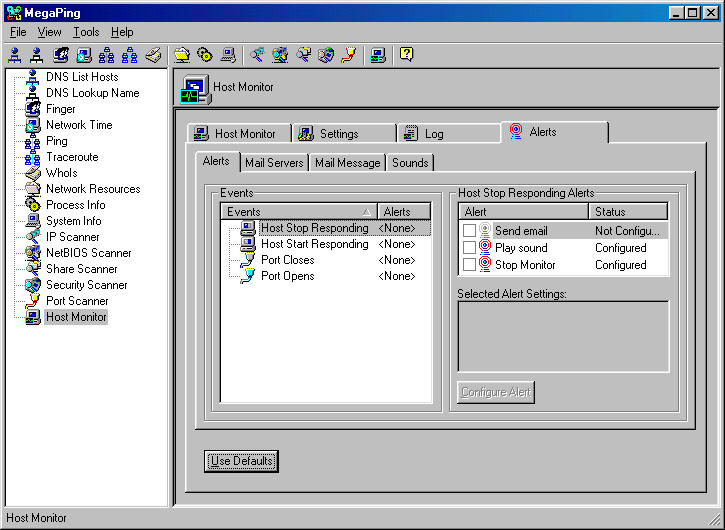Image resolution: width=725 pixels, height=530 pixels.
Task: Click the System Info toolbar icon
Action: 228,55
